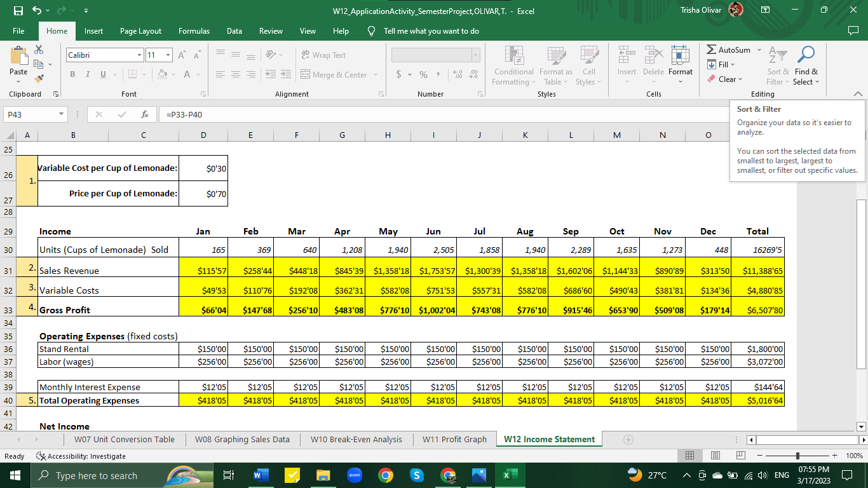Click the new sheet plus icon

630,440
